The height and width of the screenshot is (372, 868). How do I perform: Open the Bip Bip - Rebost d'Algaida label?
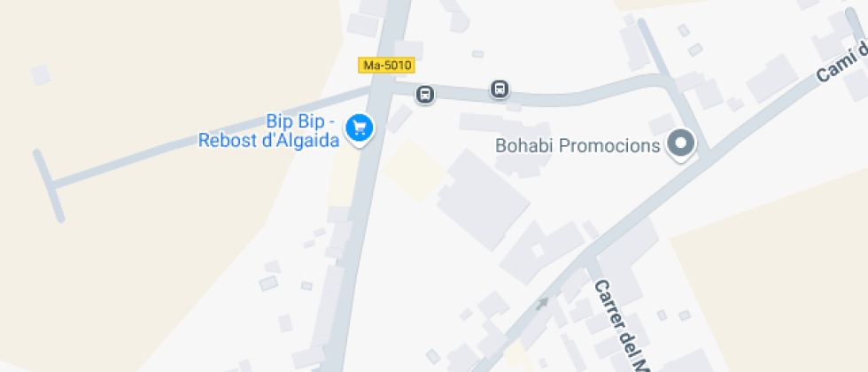(x=268, y=131)
